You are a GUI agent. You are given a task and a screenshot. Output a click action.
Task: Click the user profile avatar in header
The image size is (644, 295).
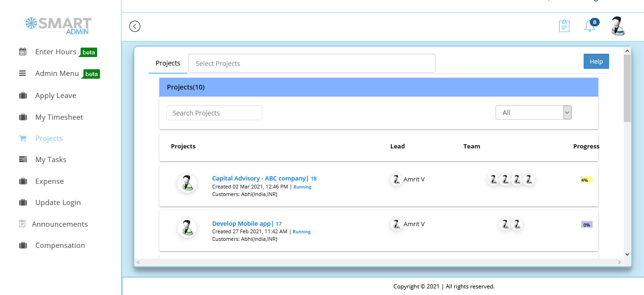pos(618,26)
